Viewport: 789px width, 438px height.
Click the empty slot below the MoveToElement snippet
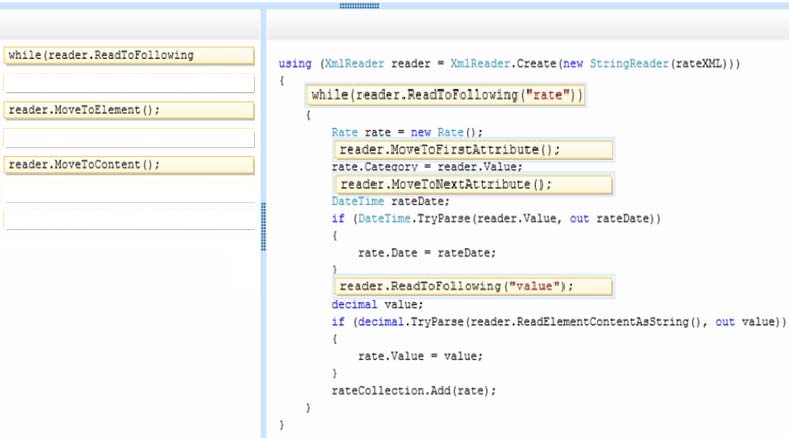129,138
